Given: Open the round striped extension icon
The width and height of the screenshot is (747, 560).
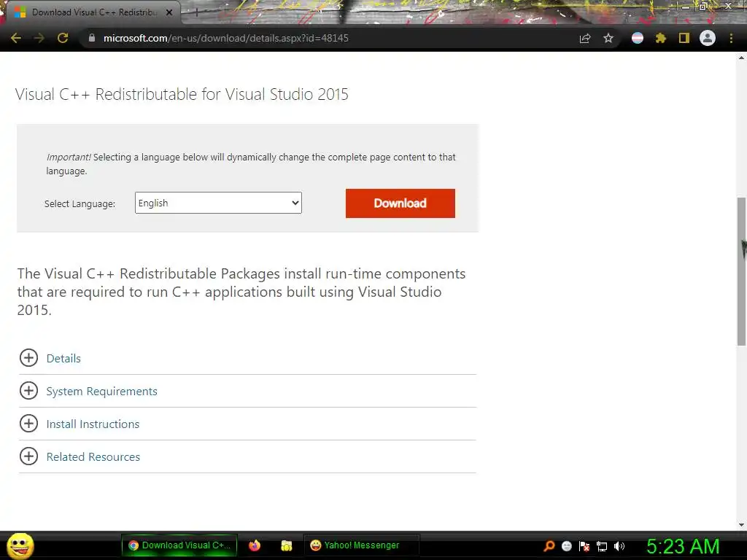Looking at the screenshot, I should tap(638, 38).
